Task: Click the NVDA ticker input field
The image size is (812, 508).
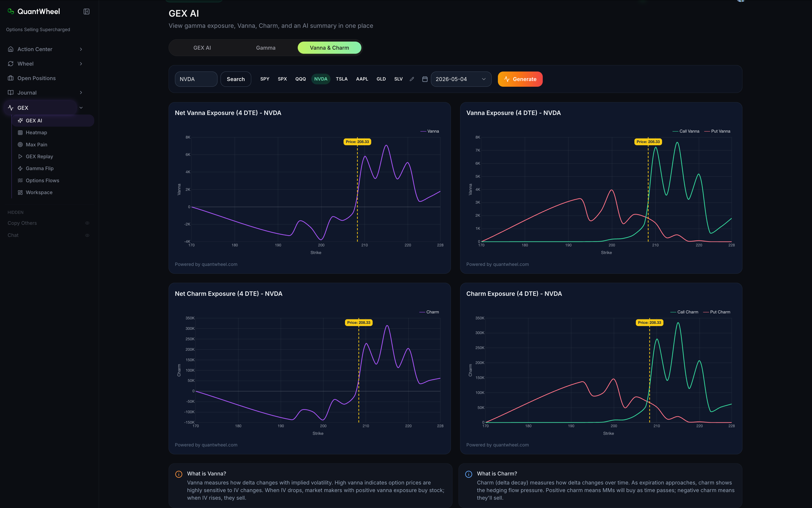Action: [196, 79]
